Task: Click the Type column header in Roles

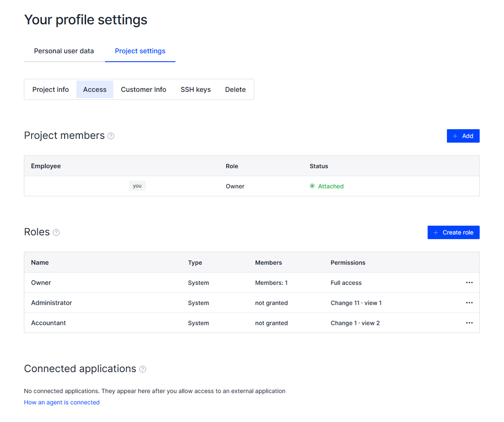Action: [x=195, y=263]
